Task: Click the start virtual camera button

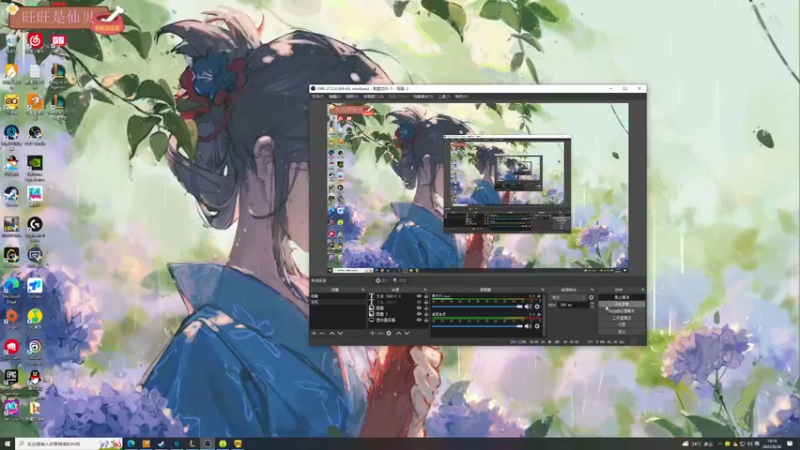Action: point(622,311)
